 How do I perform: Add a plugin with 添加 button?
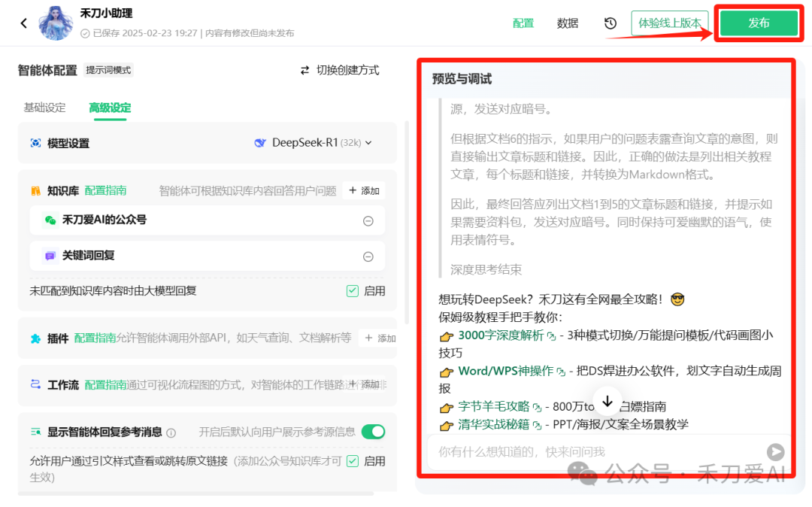coord(380,339)
